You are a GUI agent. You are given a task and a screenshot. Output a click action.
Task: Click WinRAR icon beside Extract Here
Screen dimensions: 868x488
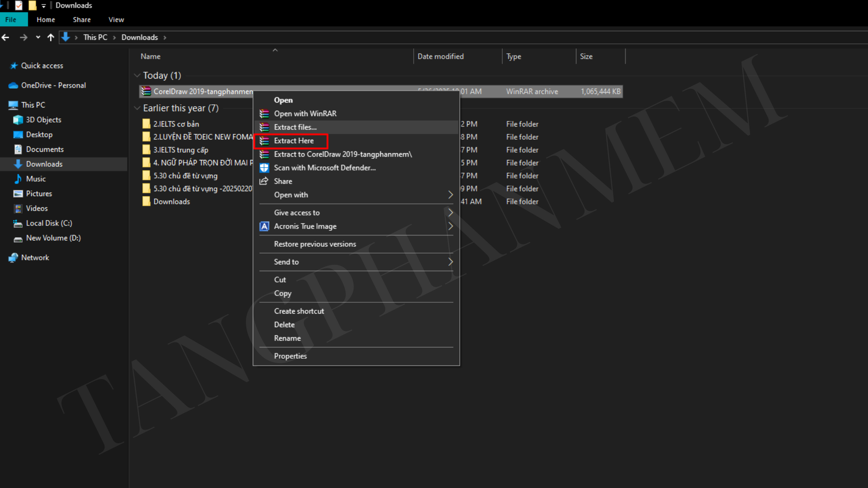264,141
